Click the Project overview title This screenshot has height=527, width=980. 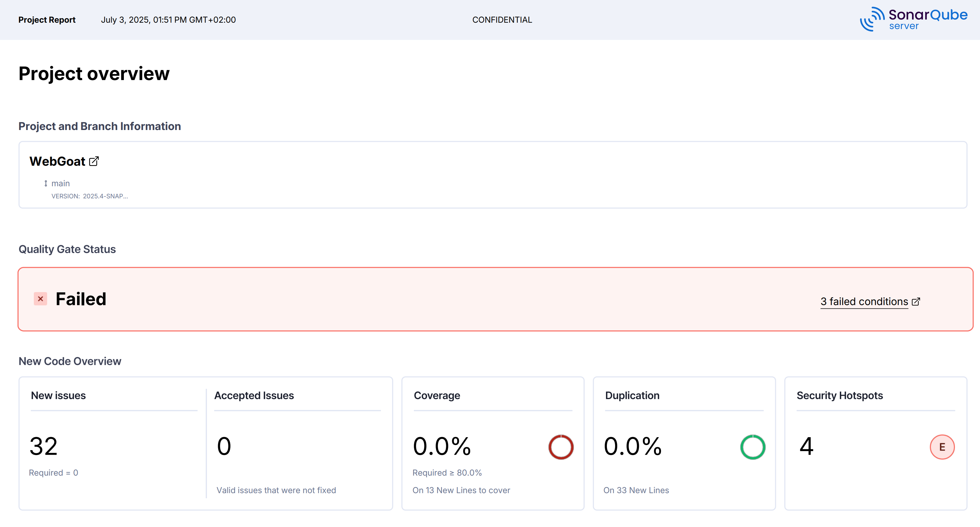(94, 74)
